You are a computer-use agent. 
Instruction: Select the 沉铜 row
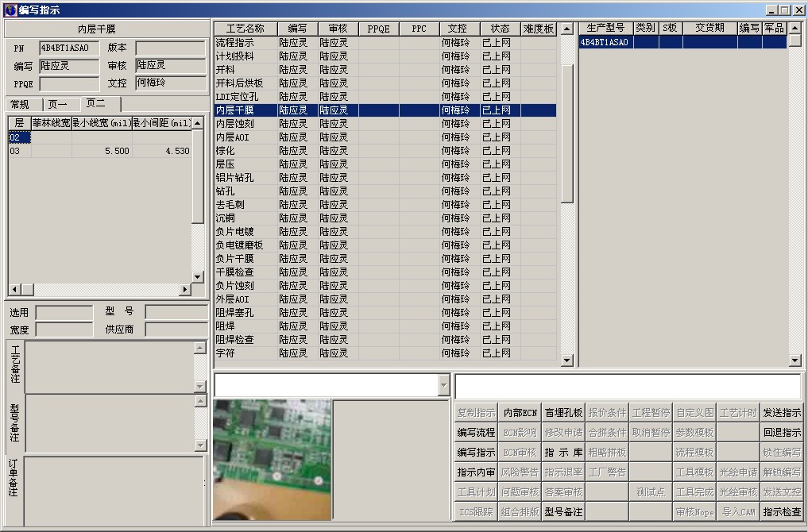click(385, 218)
